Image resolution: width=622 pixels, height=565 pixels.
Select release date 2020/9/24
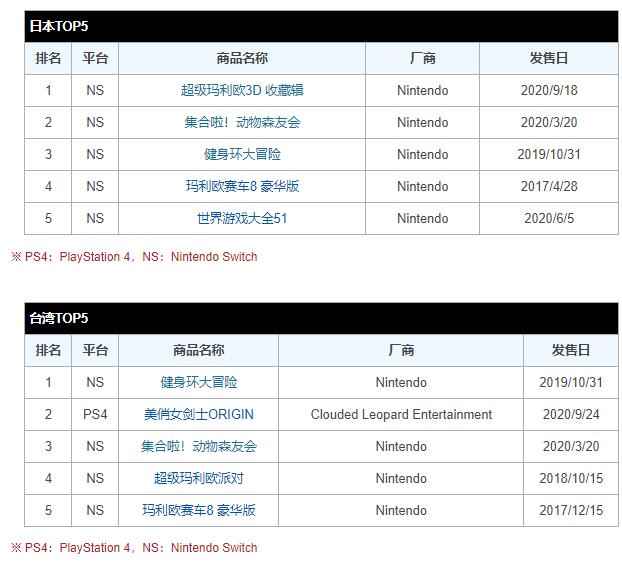point(571,415)
